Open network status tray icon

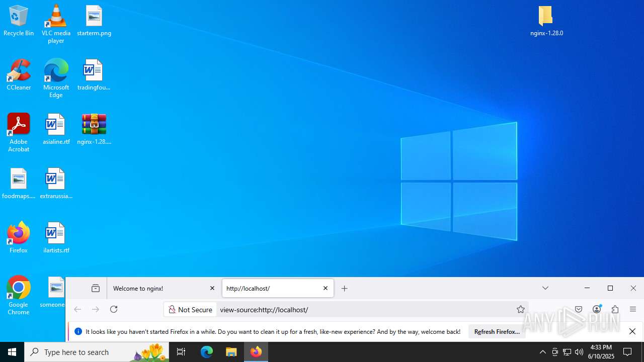point(567,352)
